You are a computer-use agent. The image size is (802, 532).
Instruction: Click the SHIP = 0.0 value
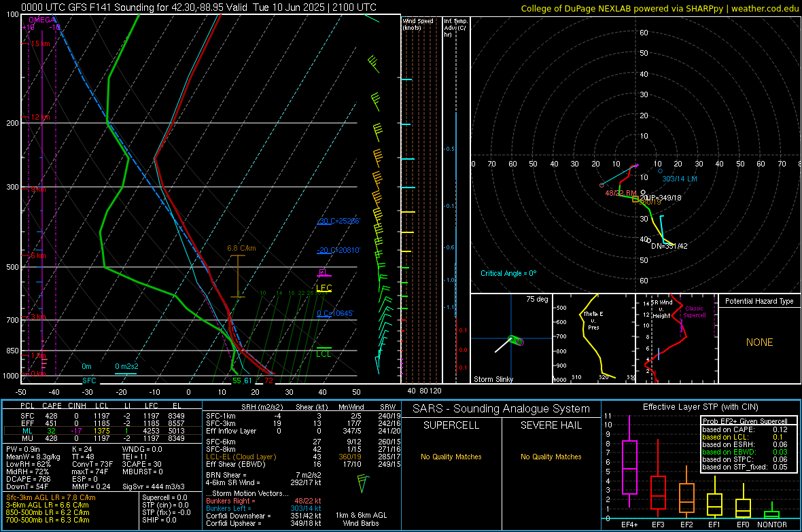(159, 520)
